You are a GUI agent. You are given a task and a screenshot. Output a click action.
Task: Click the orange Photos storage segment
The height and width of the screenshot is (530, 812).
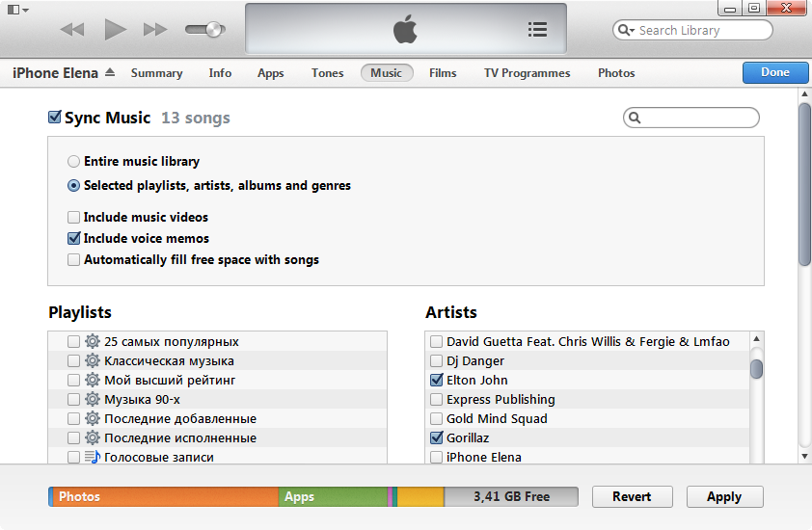(166, 496)
